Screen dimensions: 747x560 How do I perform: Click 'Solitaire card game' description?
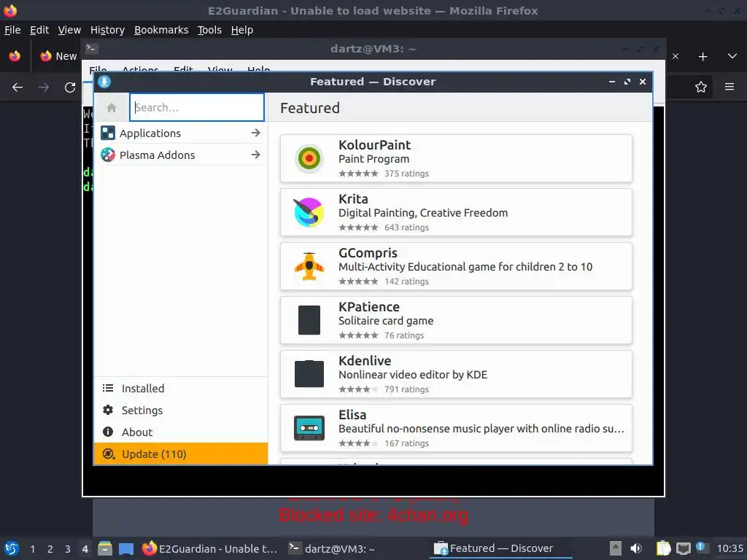tap(386, 321)
